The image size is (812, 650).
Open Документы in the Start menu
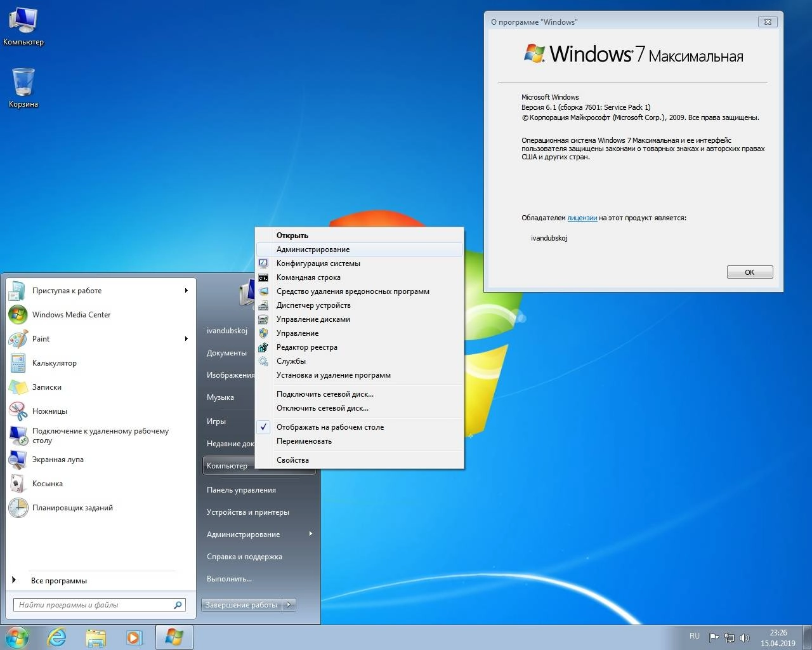pyautogui.click(x=226, y=353)
